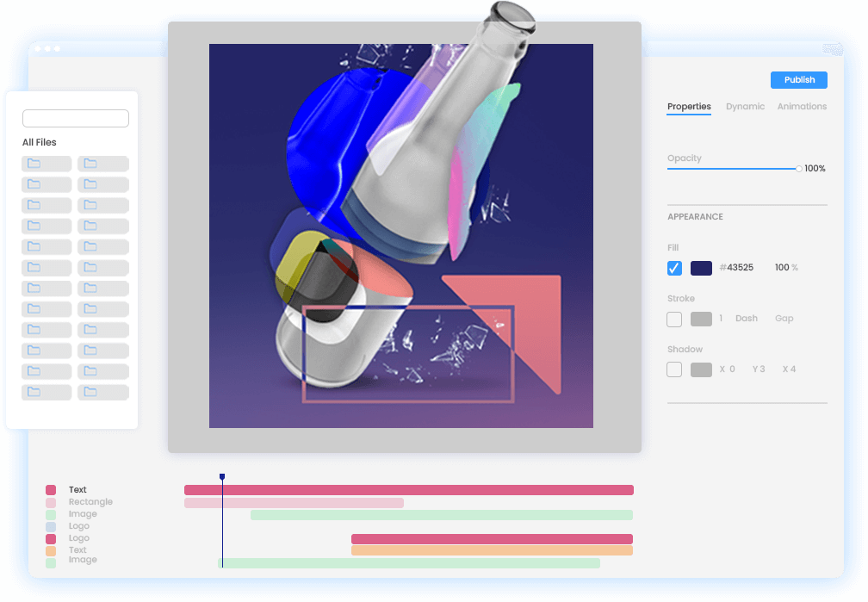Select the Rectangle layer in the timeline

click(90, 502)
